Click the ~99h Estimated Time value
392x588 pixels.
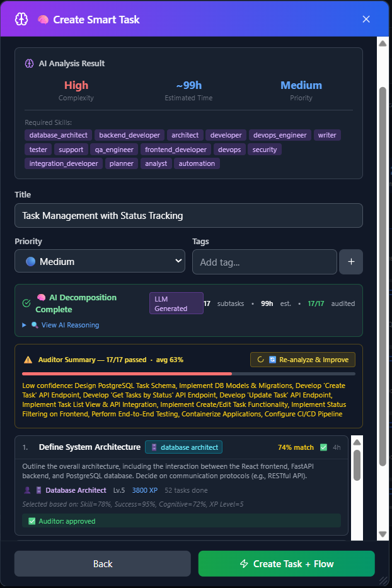[188, 86]
